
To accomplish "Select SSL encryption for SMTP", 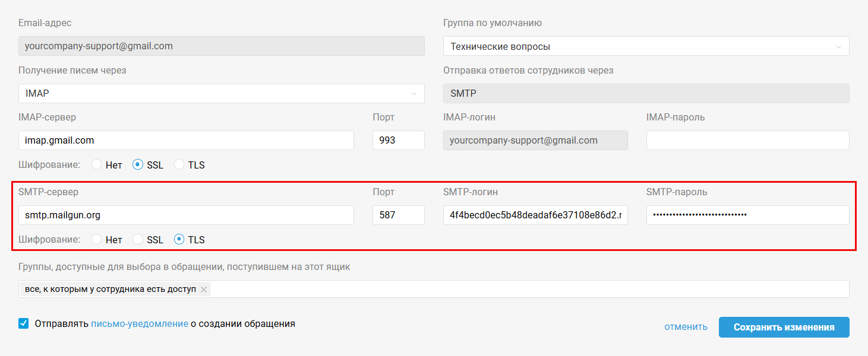I will pos(138,240).
